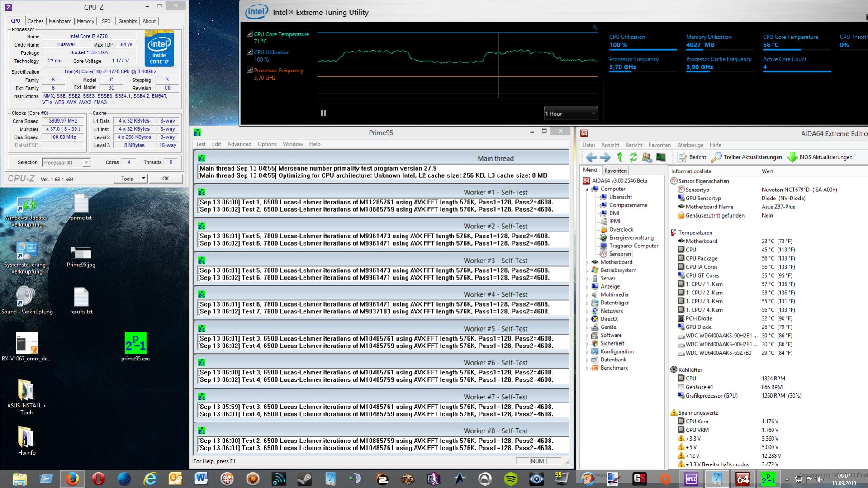Open Treiber Aktualisierungen in AIDA64

746,157
